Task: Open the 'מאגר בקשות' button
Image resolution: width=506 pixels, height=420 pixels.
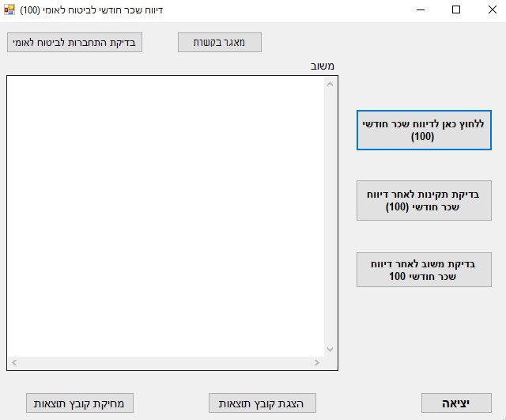Action: coord(220,42)
